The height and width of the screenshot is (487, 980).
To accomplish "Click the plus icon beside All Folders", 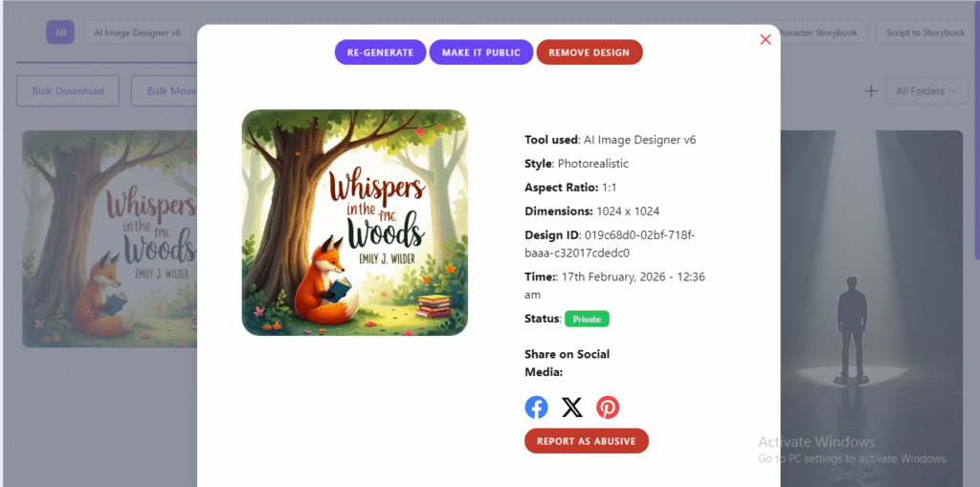I will [871, 91].
